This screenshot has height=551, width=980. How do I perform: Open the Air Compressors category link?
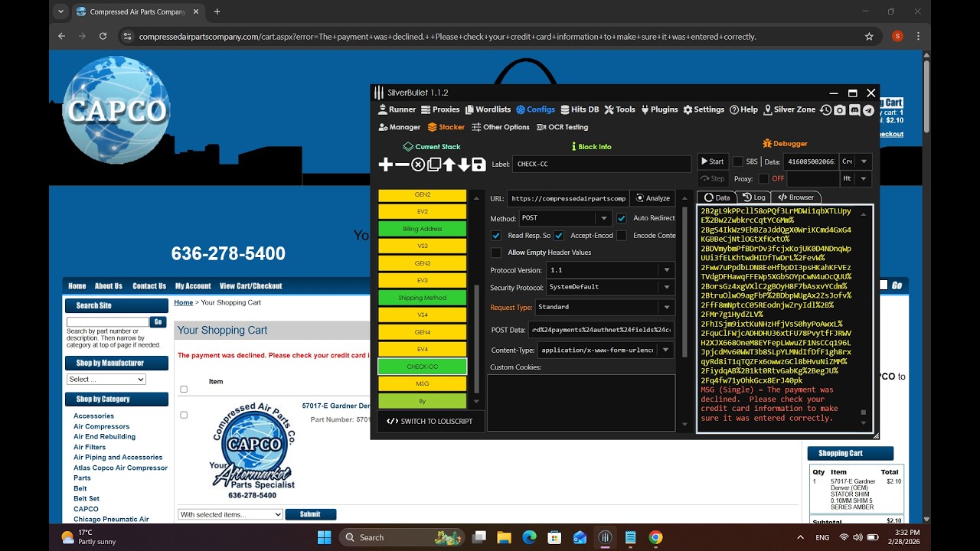coord(101,426)
